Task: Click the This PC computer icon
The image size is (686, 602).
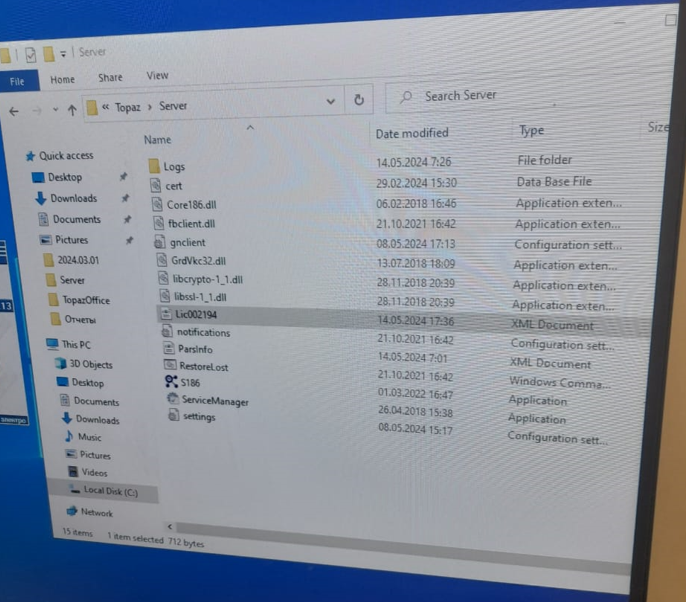Action: pos(52,344)
